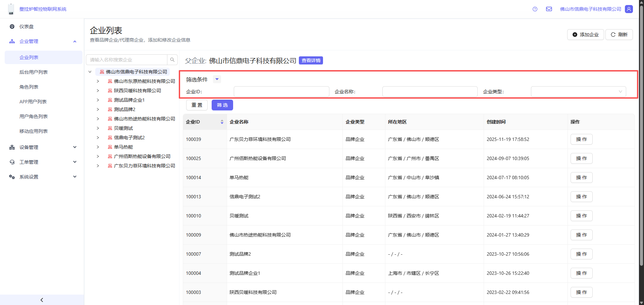Screen dimensions: 644x305
Task: Click the 设备管理 sidebar icon
Action: coord(12,147)
